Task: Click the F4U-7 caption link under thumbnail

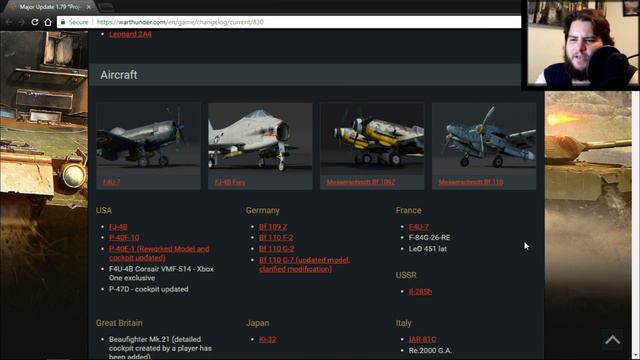Action: 111,182
